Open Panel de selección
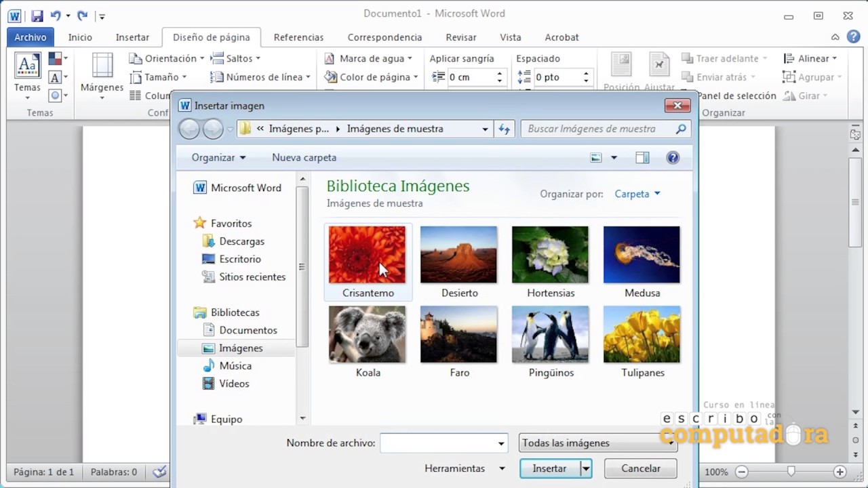This screenshot has width=868, height=488. coord(737,96)
